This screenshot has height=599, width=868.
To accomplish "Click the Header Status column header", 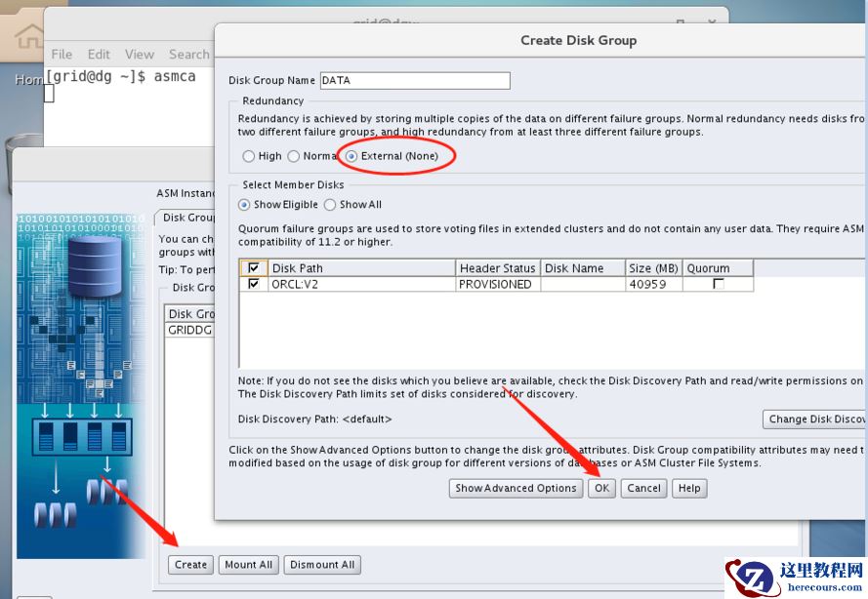I will tap(498, 267).
